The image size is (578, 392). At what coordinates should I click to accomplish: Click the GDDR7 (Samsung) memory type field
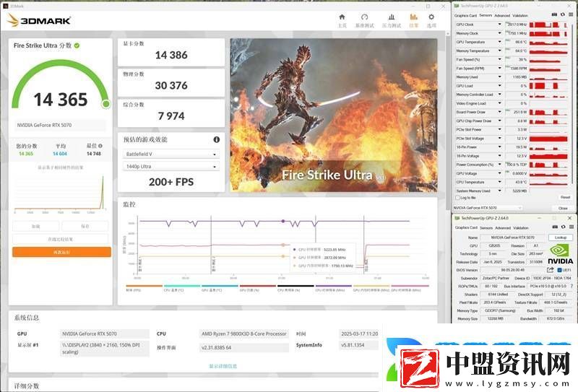(500, 310)
